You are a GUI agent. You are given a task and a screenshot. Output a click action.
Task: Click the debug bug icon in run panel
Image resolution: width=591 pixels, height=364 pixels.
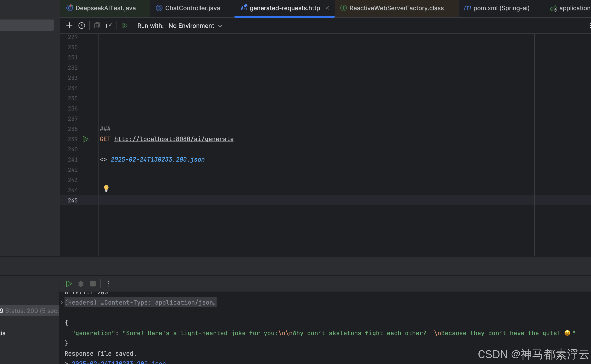(x=81, y=284)
